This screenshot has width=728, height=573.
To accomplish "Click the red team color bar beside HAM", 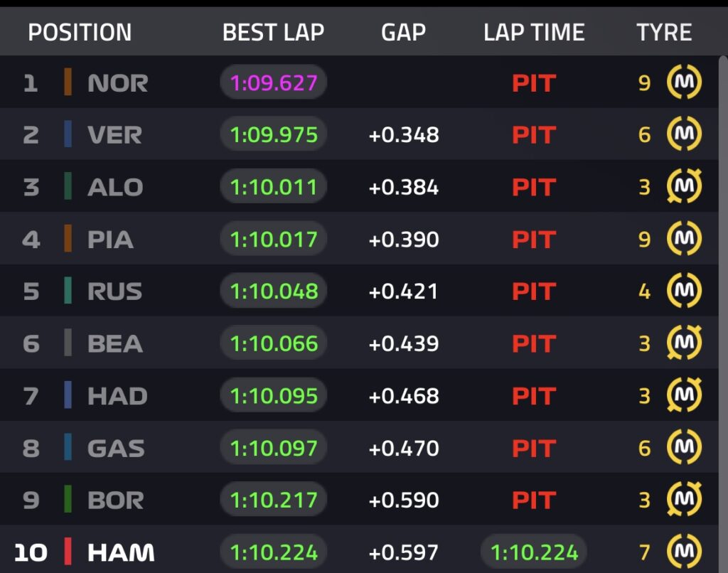I will (x=68, y=552).
